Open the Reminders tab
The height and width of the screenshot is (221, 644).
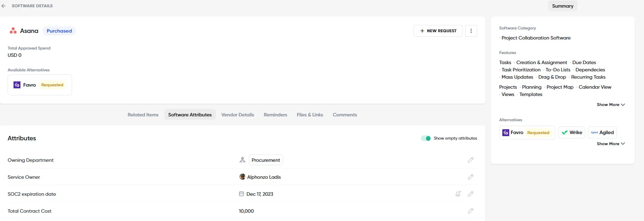[275, 115]
